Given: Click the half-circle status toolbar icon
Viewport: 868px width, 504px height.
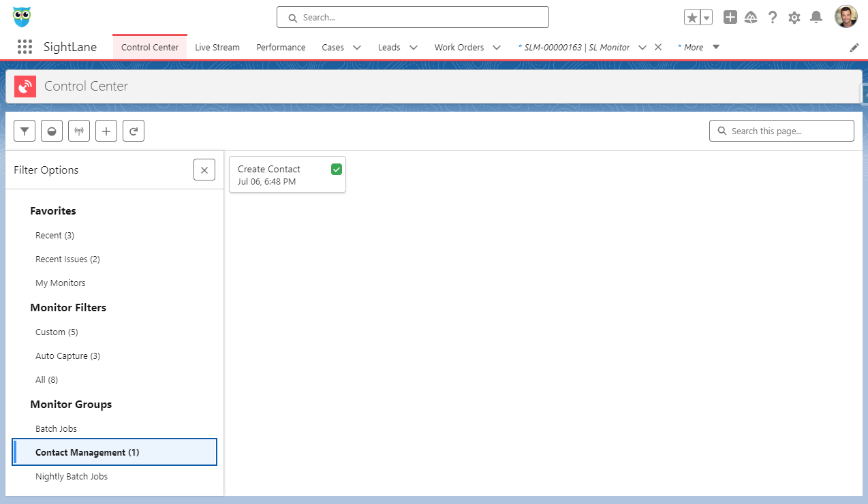Looking at the screenshot, I should click(52, 131).
